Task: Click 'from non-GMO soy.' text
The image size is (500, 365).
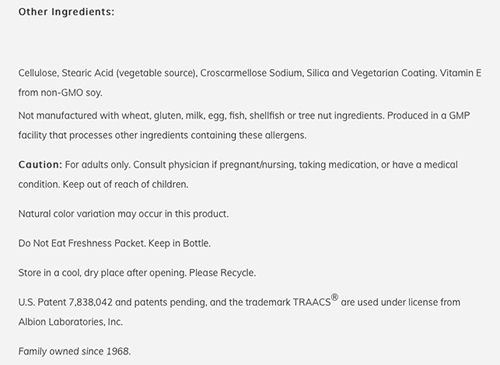Action: (60, 92)
